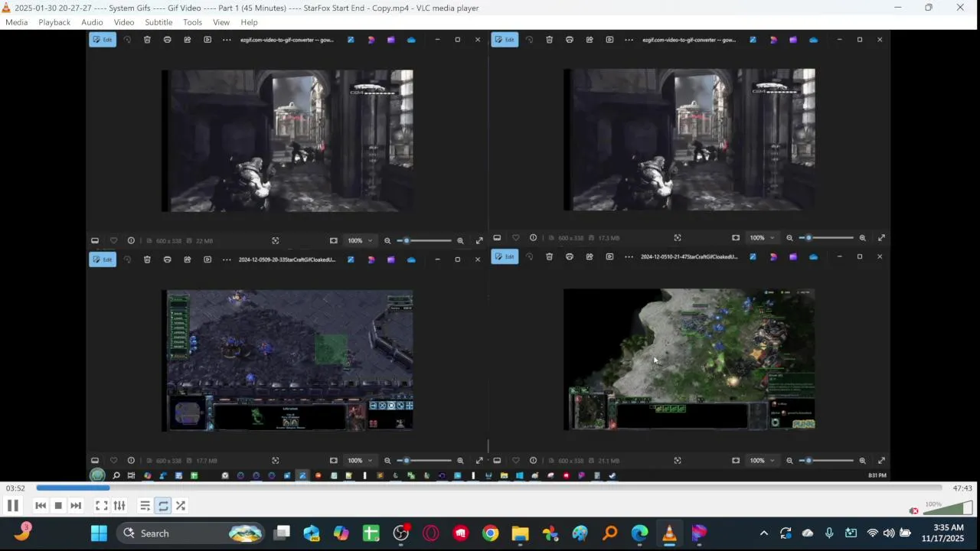The height and width of the screenshot is (551, 980).
Task: Favorite the image in 17.3 MB Photos window
Action: click(515, 238)
